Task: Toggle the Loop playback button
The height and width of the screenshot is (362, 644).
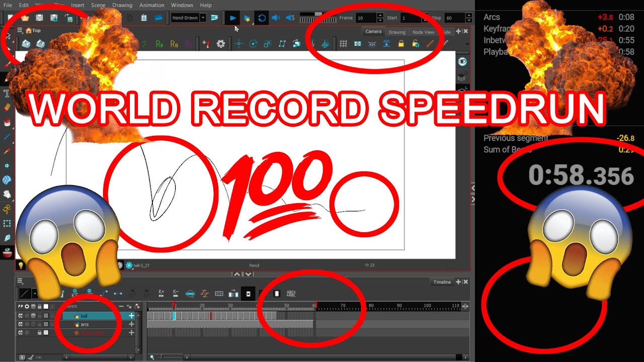Action: (x=262, y=18)
